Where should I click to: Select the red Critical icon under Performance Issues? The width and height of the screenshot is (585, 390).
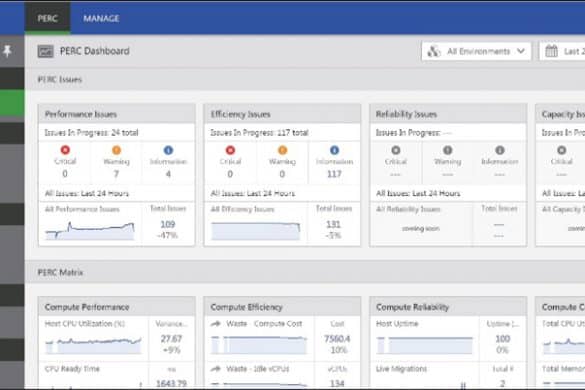65,150
